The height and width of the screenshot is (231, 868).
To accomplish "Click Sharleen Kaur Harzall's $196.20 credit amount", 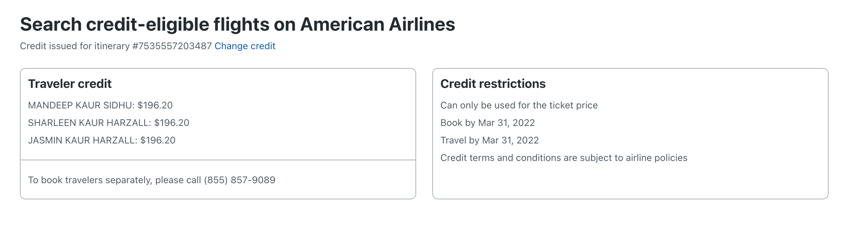I will pos(172,123).
